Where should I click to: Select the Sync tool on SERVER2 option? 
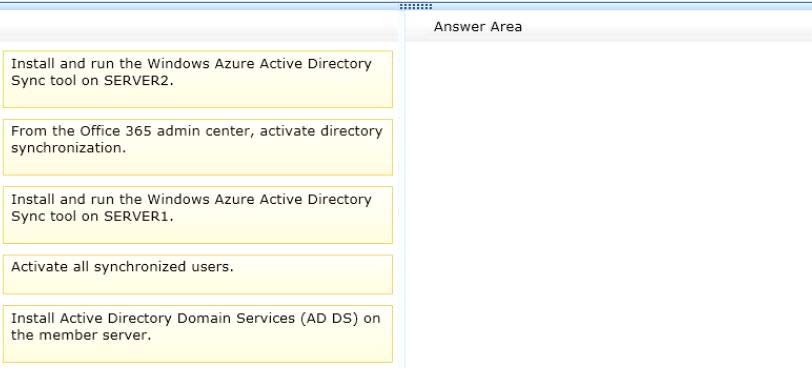(x=198, y=79)
